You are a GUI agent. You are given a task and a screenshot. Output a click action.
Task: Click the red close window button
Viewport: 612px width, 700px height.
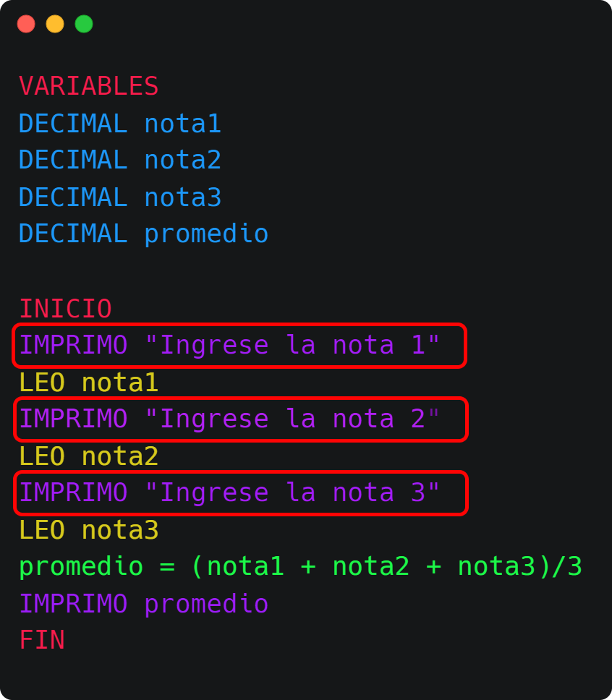(26, 24)
